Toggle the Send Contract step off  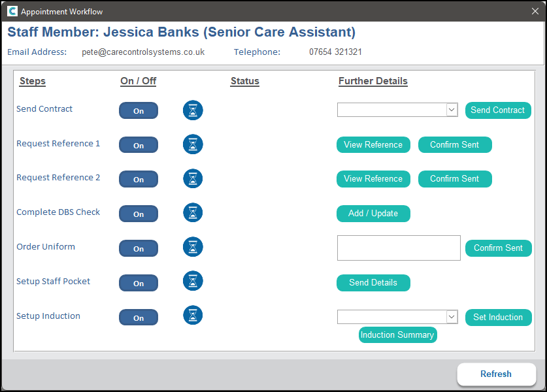[x=139, y=111]
